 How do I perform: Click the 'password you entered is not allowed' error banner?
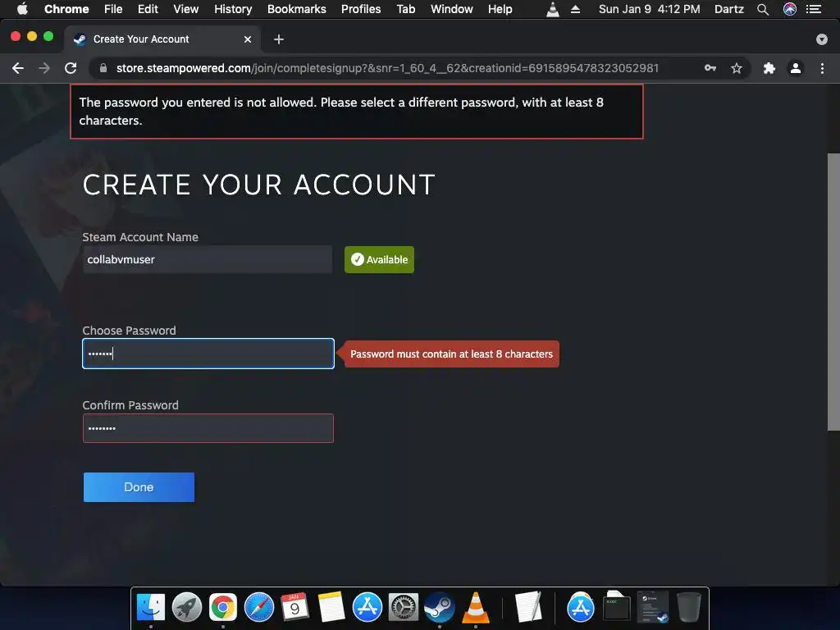357,112
